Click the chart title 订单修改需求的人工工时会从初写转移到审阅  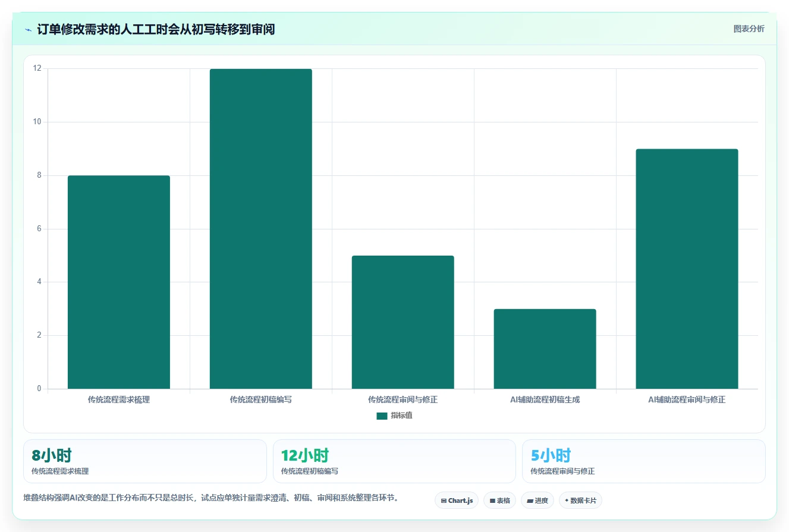[x=156, y=29]
